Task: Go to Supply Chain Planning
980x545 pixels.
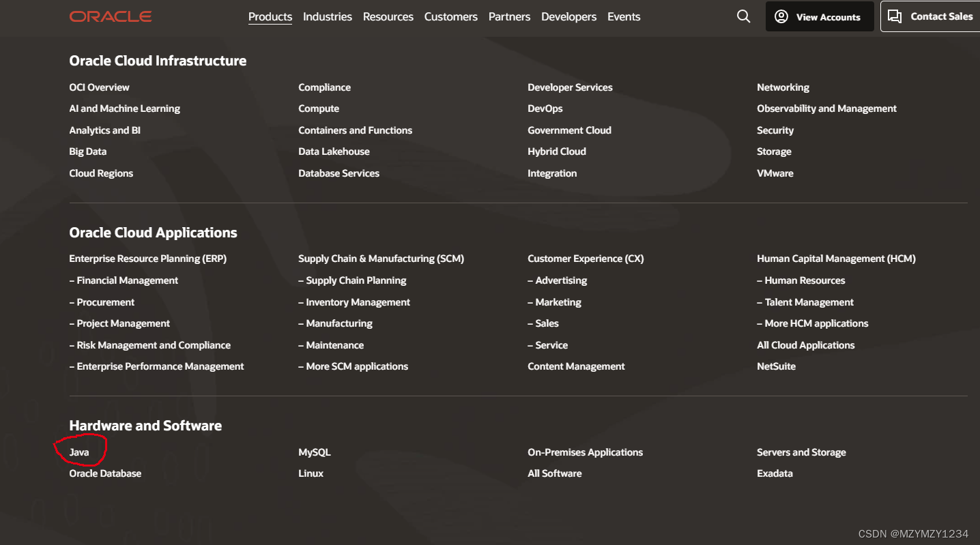Action: click(x=352, y=280)
